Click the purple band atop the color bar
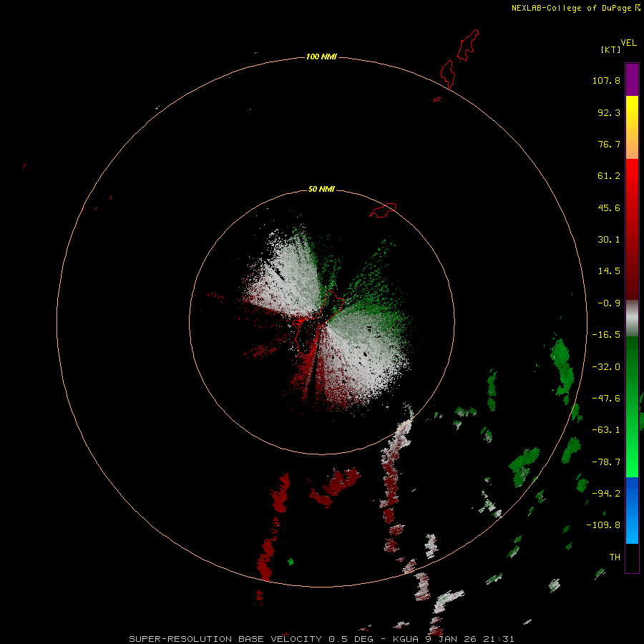This screenshot has width=644, height=644. 632,79
